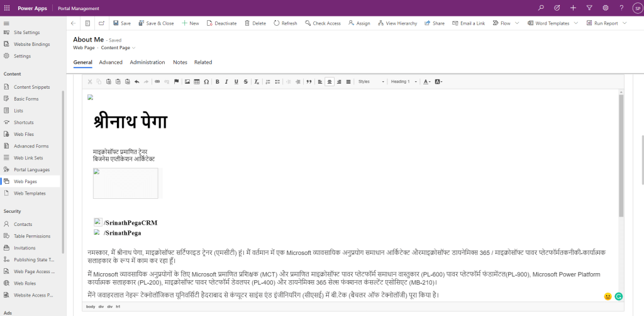Click the Bold formatting icon
The height and width of the screenshot is (316, 644).
pyautogui.click(x=218, y=82)
